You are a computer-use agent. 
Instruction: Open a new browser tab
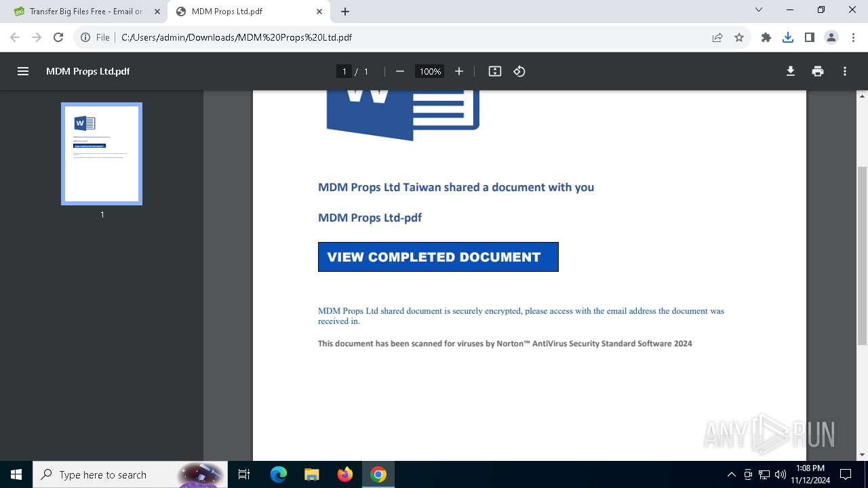click(345, 12)
